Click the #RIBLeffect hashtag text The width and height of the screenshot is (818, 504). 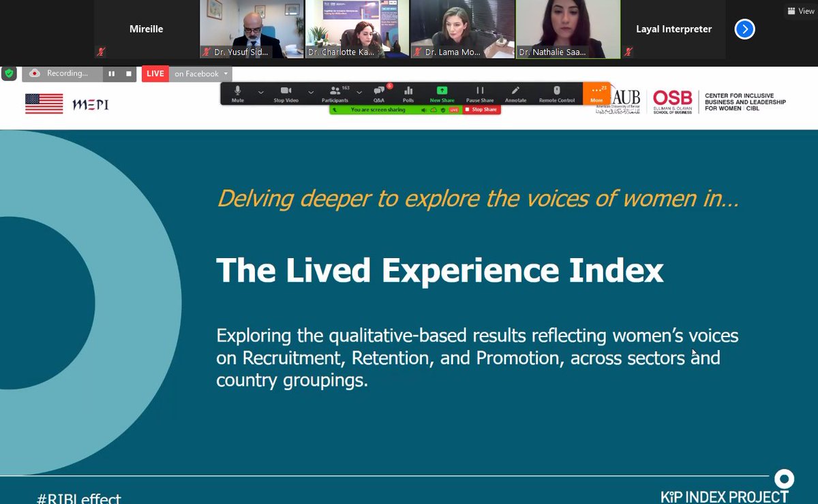tap(78, 499)
